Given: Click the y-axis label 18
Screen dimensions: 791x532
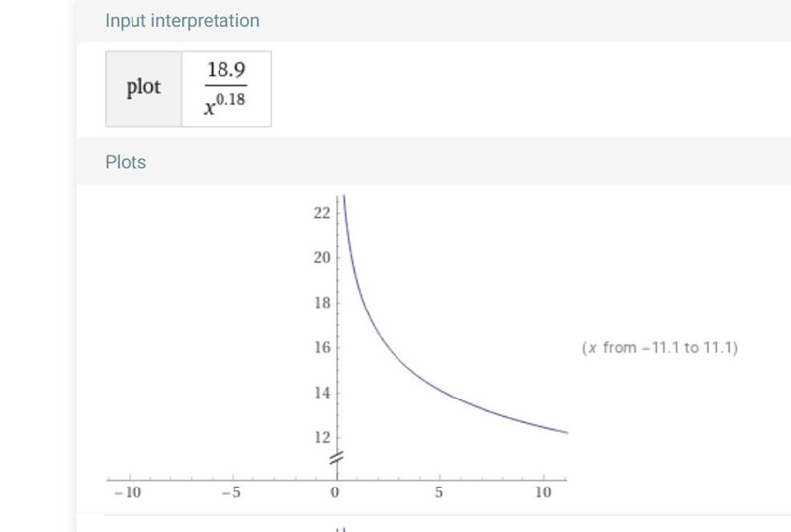Looking at the screenshot, I should tap(321, 303).
